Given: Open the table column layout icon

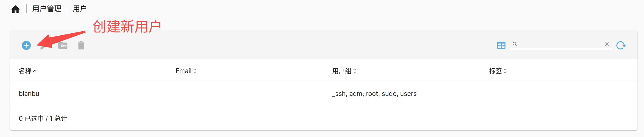Looking at the screenshot, I should pos(501,45).
